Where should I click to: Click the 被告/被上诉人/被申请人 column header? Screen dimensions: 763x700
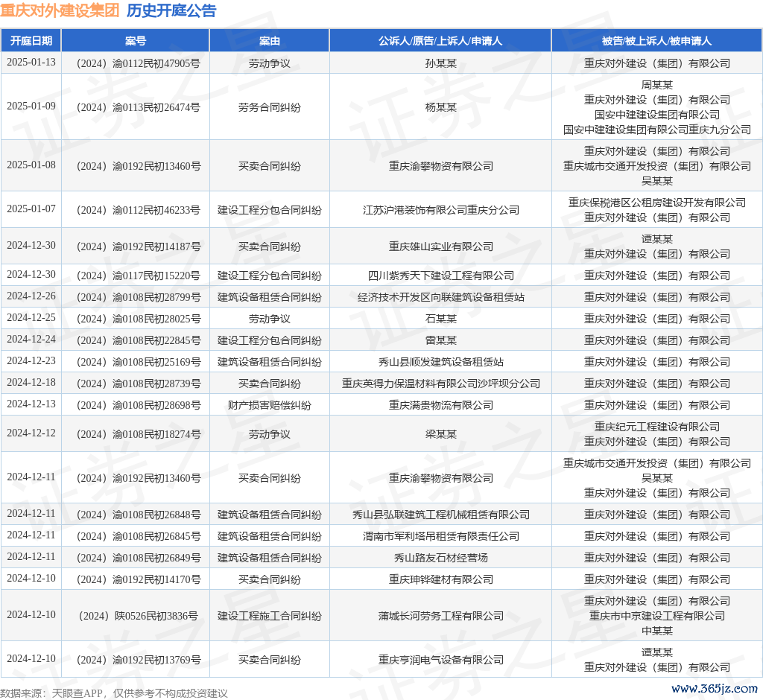click(657, 41)
